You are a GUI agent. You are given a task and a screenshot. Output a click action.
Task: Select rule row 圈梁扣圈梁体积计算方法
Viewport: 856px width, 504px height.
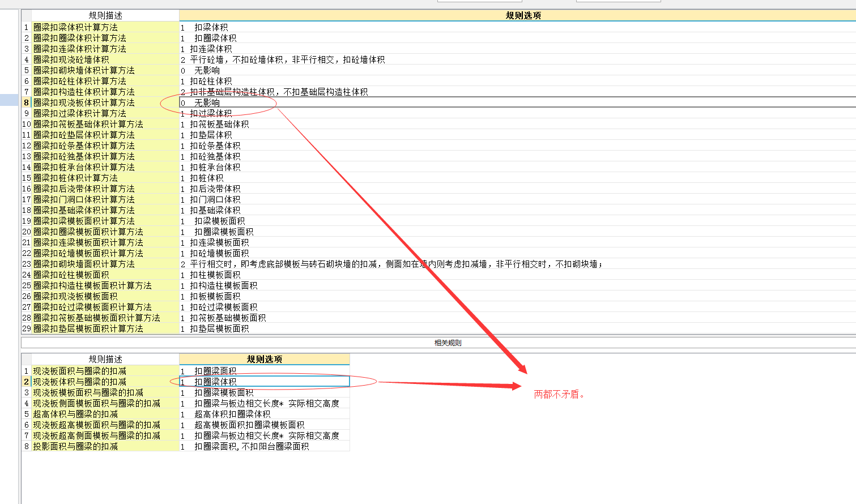(x=105, y=38)
